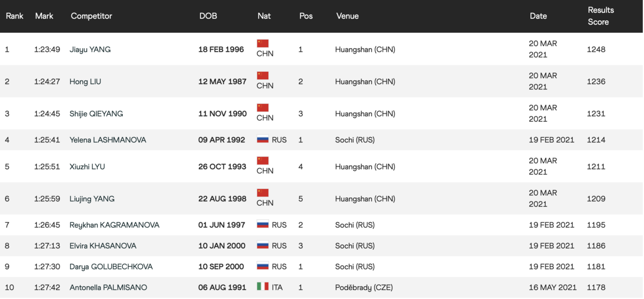Click the results score 1214
Image resolution: width=644 pixels, height=299 pixels.
(596, 140)
